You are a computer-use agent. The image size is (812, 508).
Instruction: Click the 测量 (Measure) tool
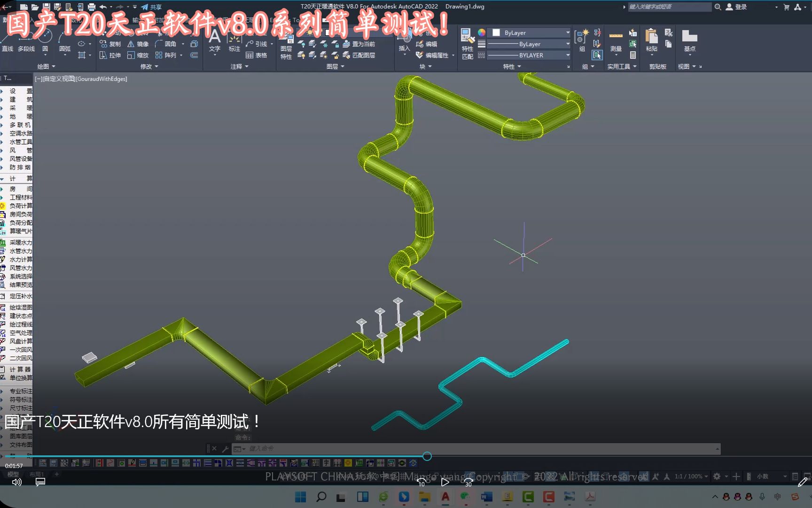point(616,41)
